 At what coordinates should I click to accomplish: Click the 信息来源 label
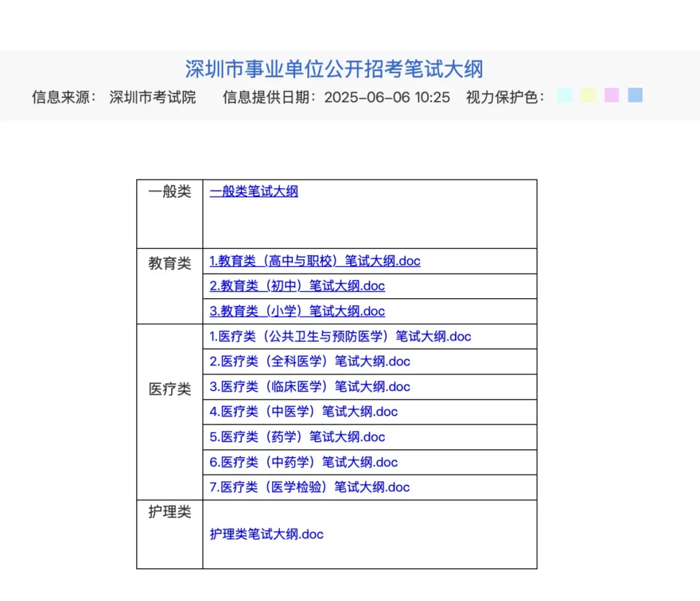(64, 97)
